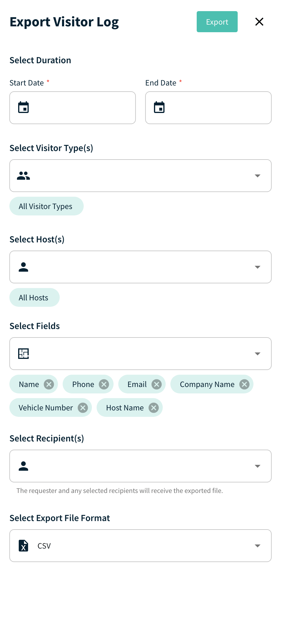Click the visitor group people icon
The image size is (281, 644).
coord(23,176)
